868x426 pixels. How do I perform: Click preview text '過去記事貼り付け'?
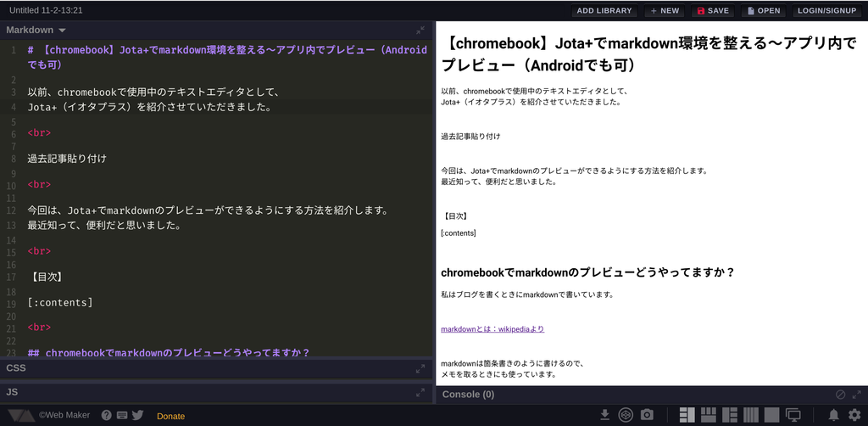click(471, 137)
